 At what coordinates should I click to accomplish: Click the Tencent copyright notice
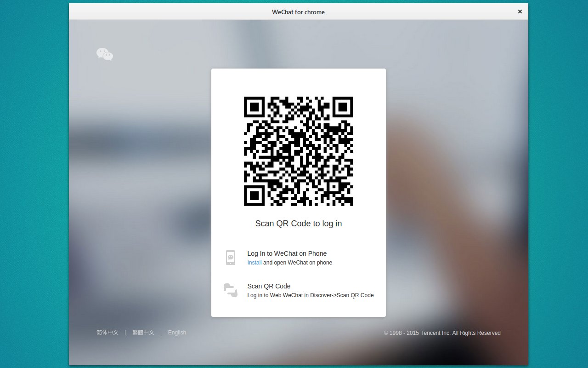[x=442, y=333]
